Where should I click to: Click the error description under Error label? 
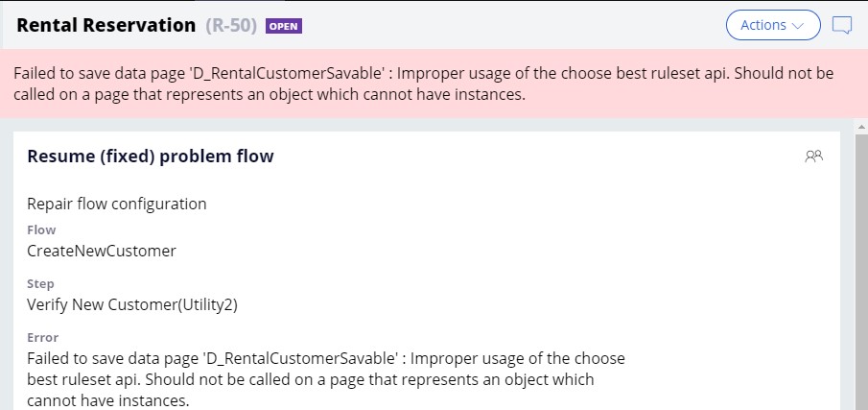pyautogui.click(x=326, y=379)
